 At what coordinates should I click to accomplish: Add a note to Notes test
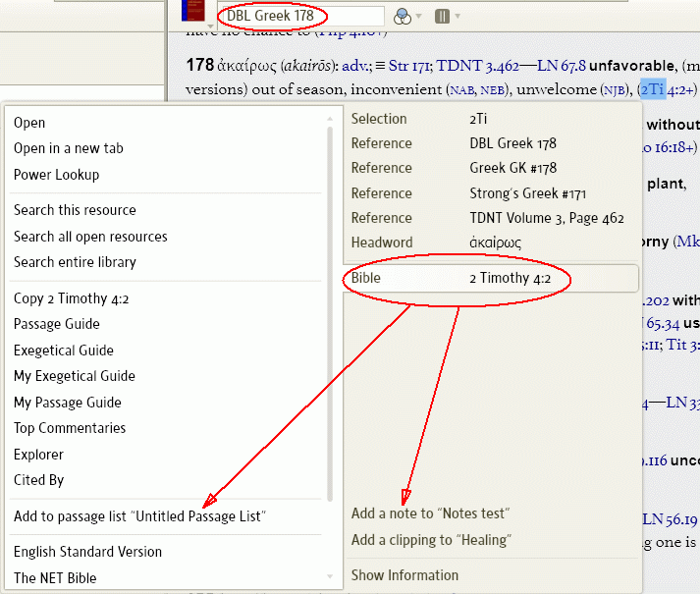[x=430, y=513]
